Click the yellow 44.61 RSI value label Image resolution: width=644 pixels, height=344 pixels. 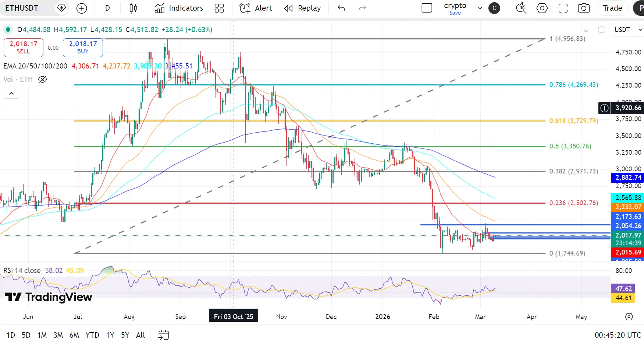[x=623, y=298]
